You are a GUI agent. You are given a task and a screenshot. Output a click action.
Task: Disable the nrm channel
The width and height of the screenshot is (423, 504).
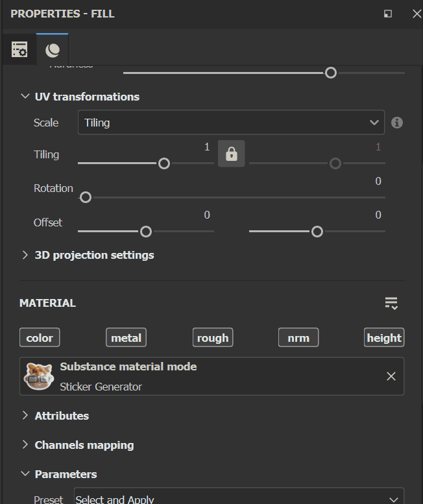[298, 337]
